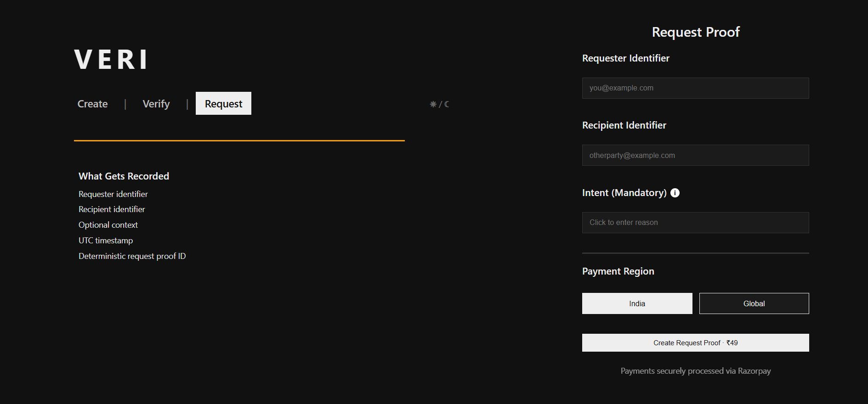Click the 'Recipient Identifier' form label
Screen dimensions: 868x404
pos(624,125)
